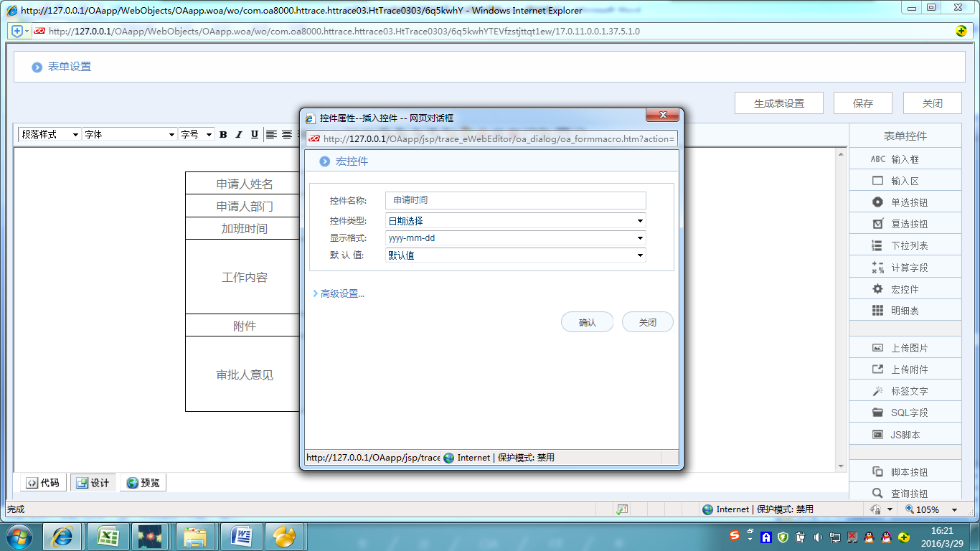
Task: Click the 控件名称 field containing 申请时间
Action: click(x=515, y=200)
